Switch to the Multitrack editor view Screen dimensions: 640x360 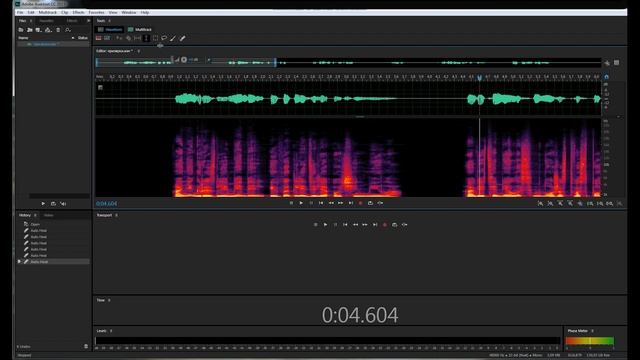(x=140, y=29)
